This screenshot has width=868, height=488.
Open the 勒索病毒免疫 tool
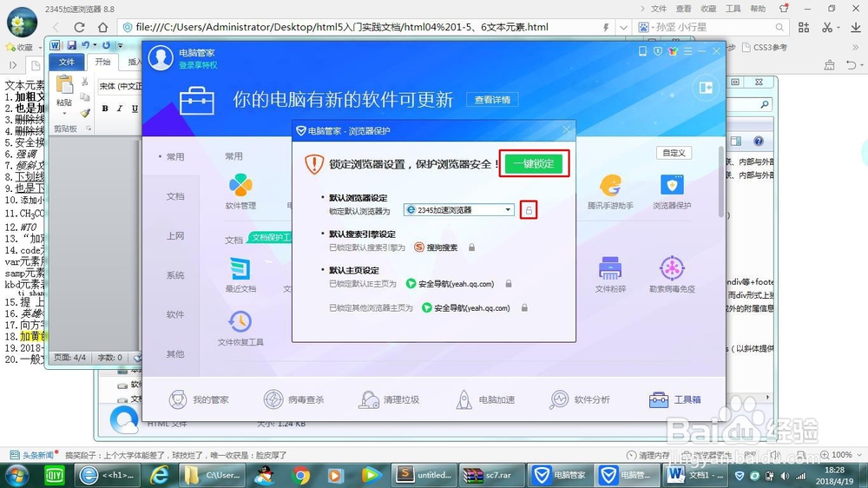672,274
